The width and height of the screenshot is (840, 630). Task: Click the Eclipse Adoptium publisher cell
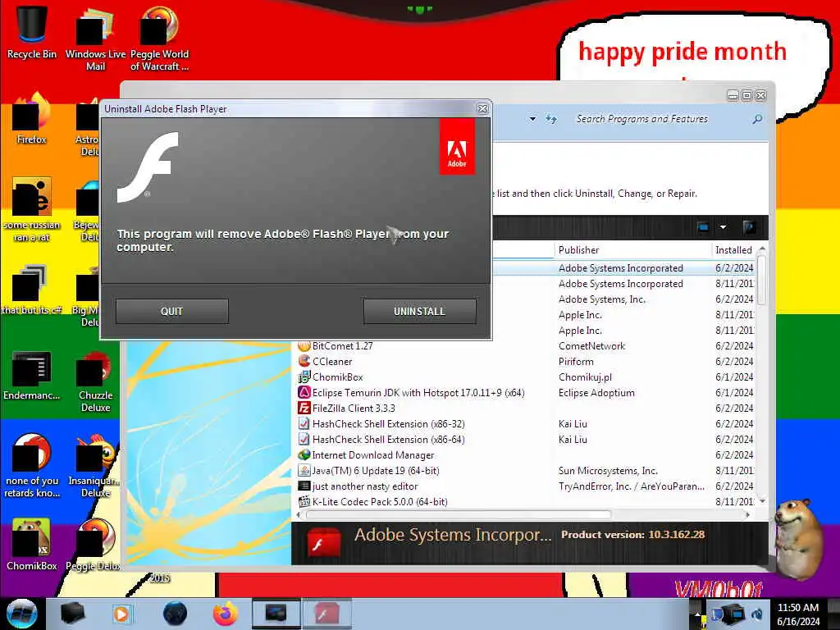pos(596,393)
